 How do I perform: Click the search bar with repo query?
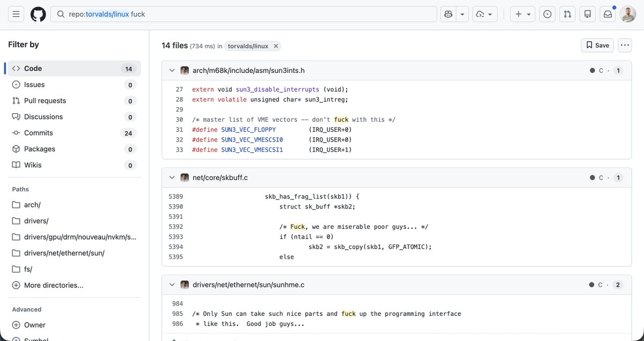[244, 14]
